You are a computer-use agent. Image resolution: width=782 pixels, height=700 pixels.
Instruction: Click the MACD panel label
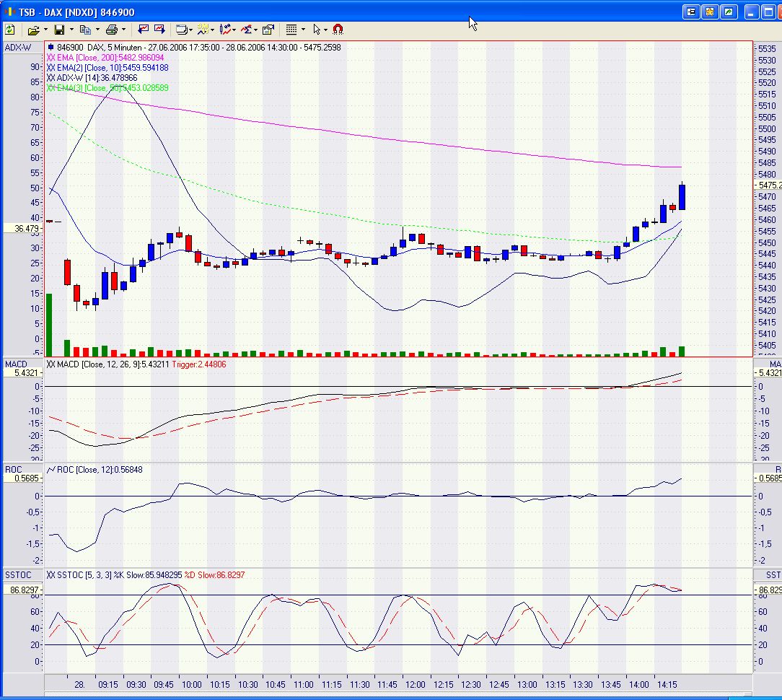point(15,364)
